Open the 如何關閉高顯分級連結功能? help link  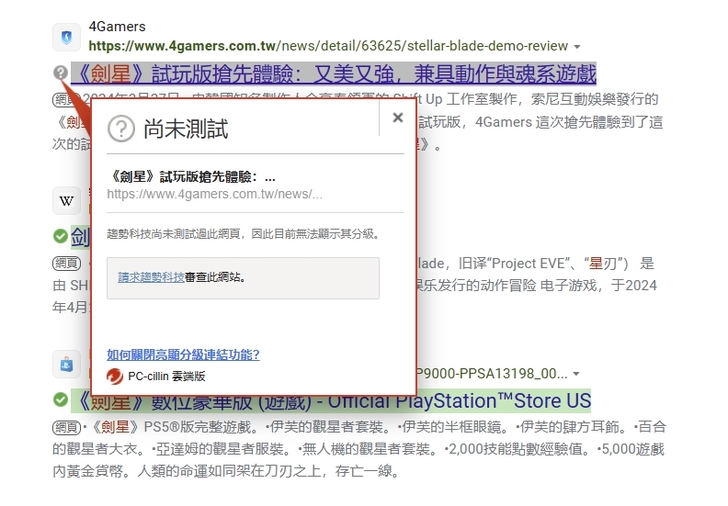click(183, 355)
